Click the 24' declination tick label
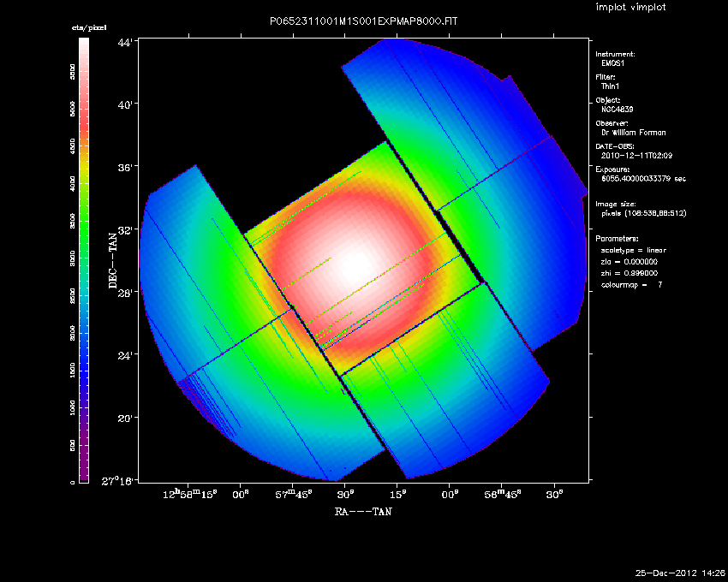The height and width of the screenshot is (582, 728). click(x=126, y=355)
